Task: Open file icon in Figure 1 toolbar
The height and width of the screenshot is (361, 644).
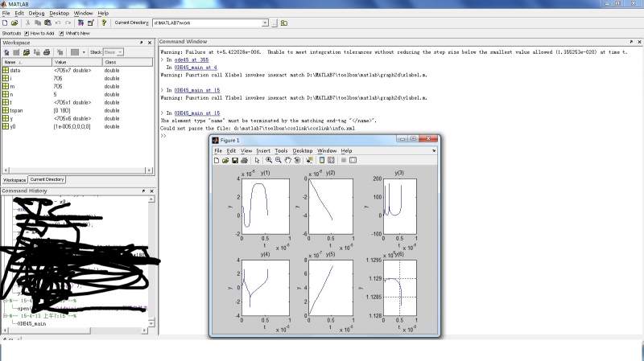Action: pos(225,160)
